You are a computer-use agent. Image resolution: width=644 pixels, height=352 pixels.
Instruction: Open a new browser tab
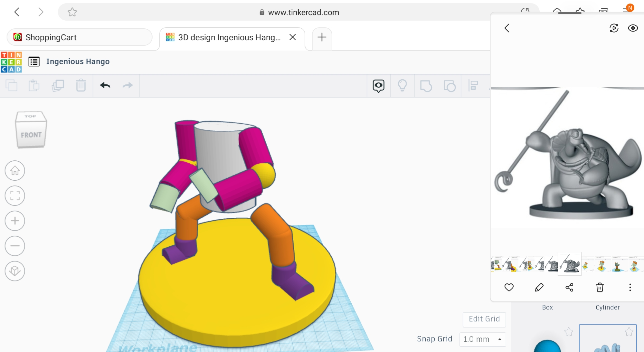pyautogui.click(x=322, y=37)
